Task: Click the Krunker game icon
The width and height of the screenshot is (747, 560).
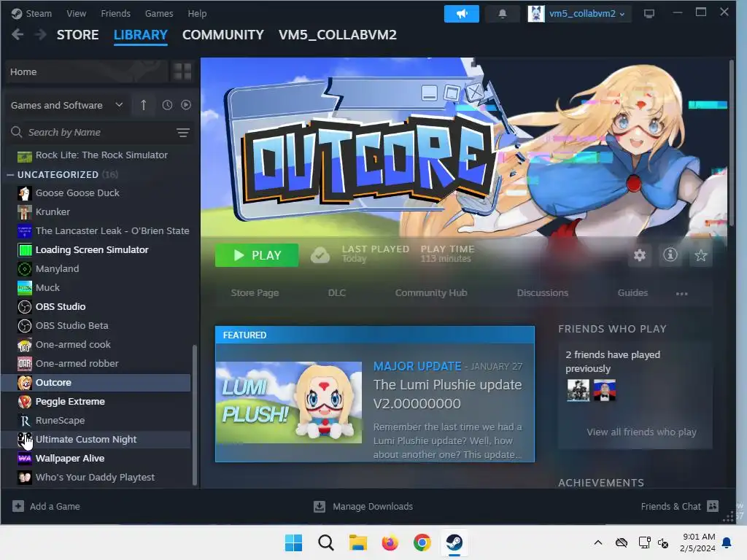Action: [x=25, y=212]
